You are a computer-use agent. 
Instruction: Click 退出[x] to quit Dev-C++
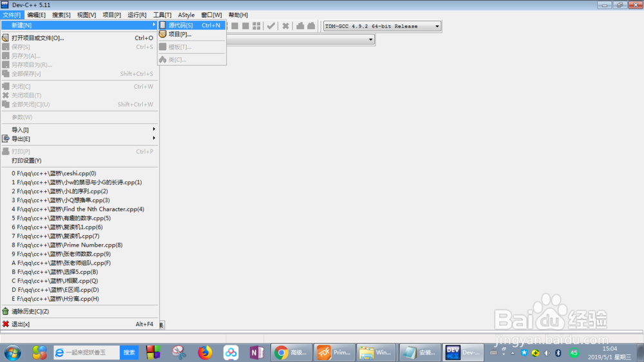point(79,324)
